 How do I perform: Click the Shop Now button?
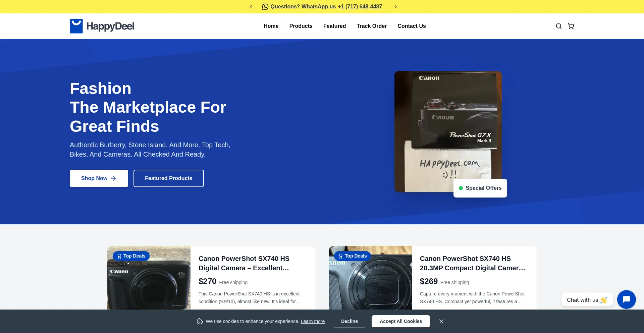tap(99, 178)
